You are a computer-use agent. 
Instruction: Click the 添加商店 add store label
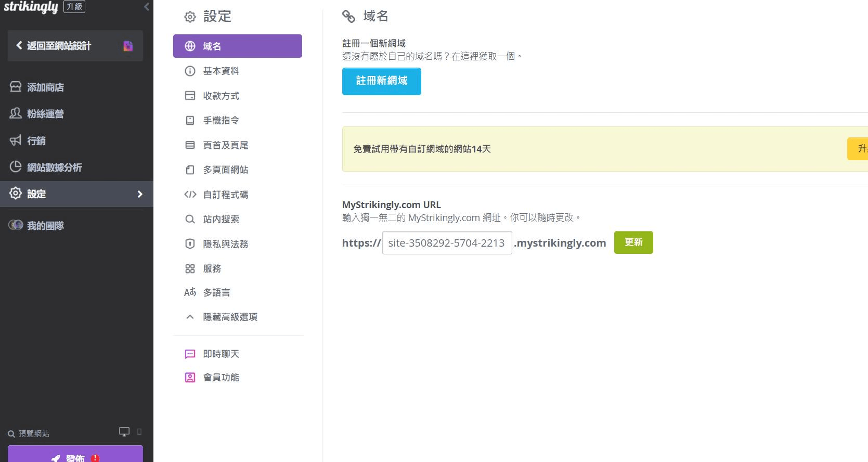pyautogui.click(x=45, y=87)
